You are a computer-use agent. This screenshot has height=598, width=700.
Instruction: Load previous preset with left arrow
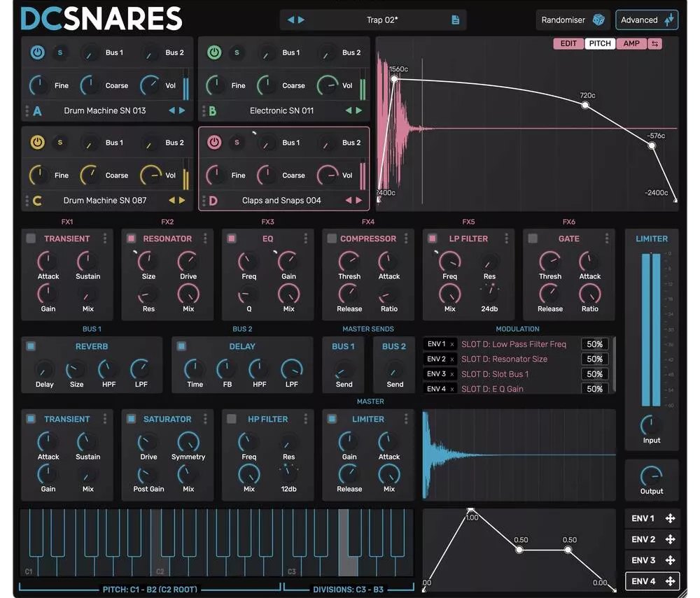point(290,20)
